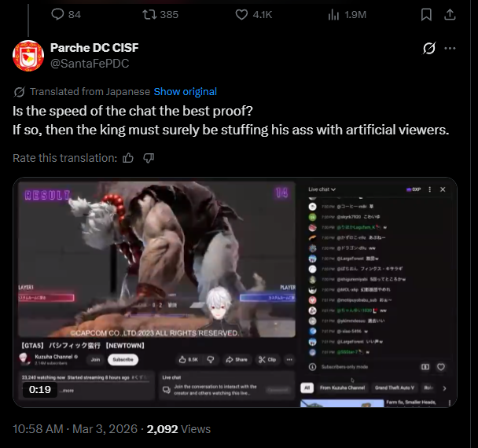Select the From Kuzuha Channel tab
Viewport: 478px width, 448px height.
click(x=342, y=387)
